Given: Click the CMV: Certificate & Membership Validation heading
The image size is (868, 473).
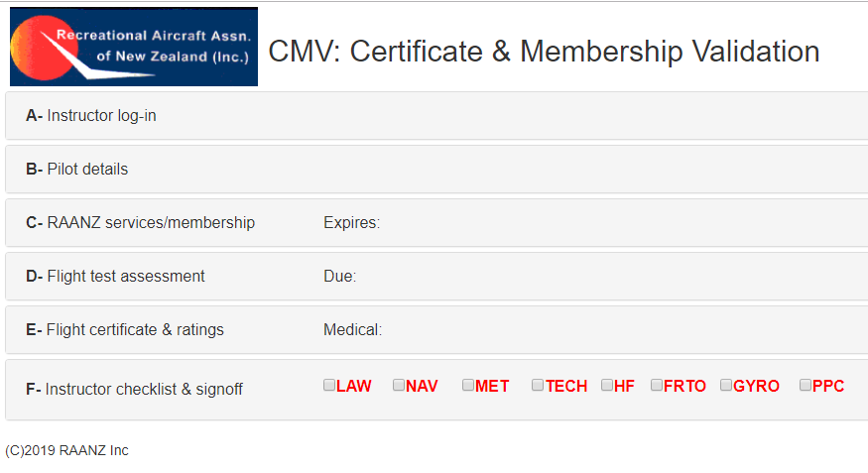Looking at the screenshot, I should pyautogui.click(x=544, y=52).
